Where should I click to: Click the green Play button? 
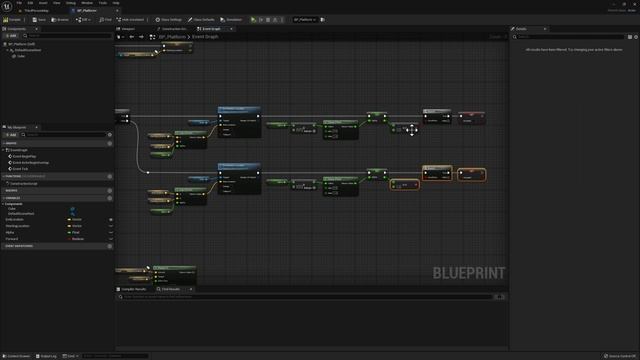tap(253, 20)
